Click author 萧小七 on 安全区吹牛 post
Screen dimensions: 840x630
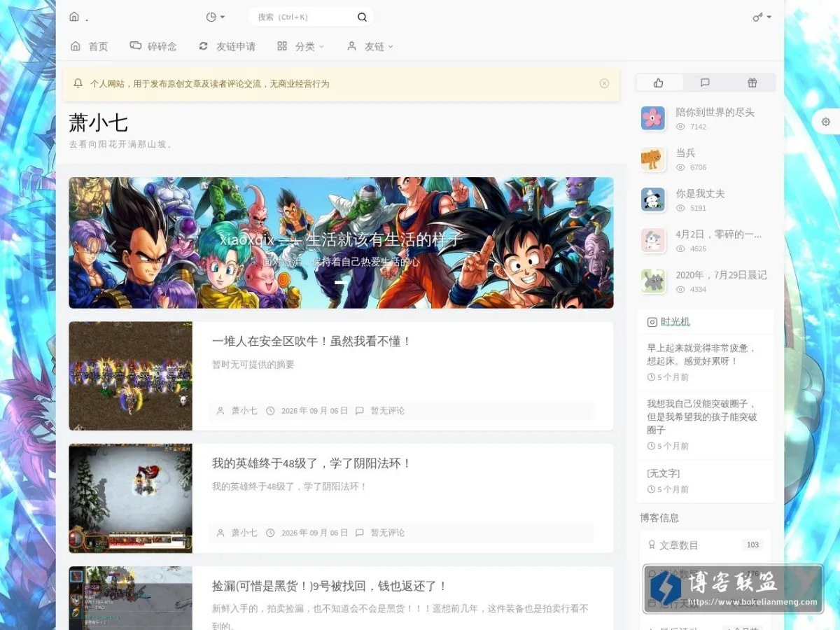[x=244, y=411]
